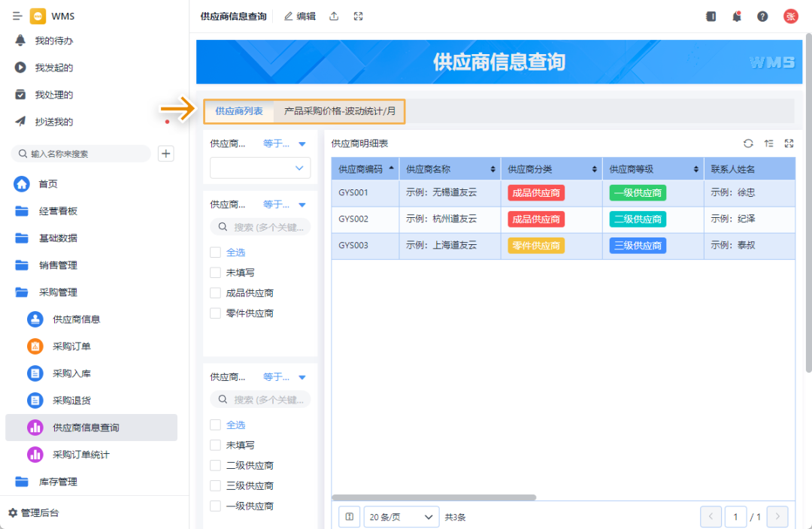Go to previous page arrow in pagination
812x529 pixels.
coord(710,516)
